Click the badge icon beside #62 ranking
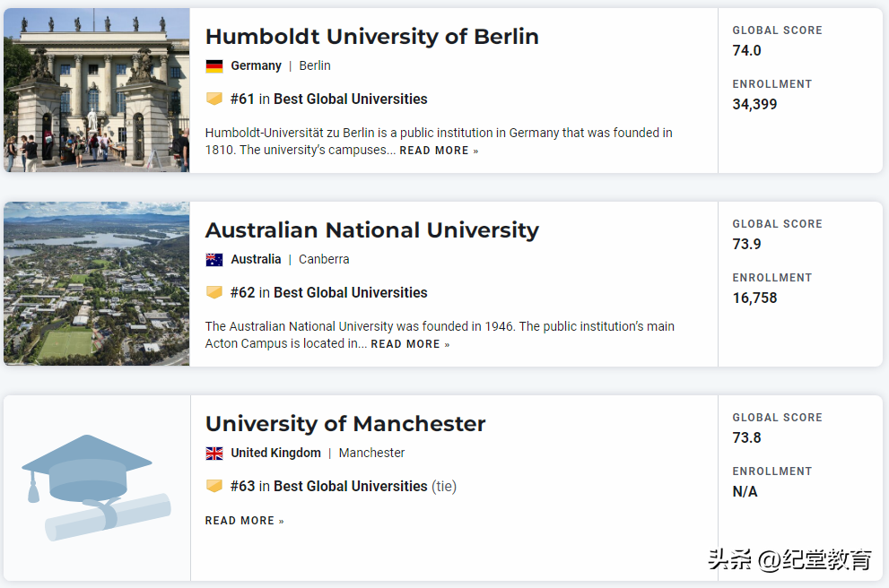The image size is (889, 588). (214, 292)
